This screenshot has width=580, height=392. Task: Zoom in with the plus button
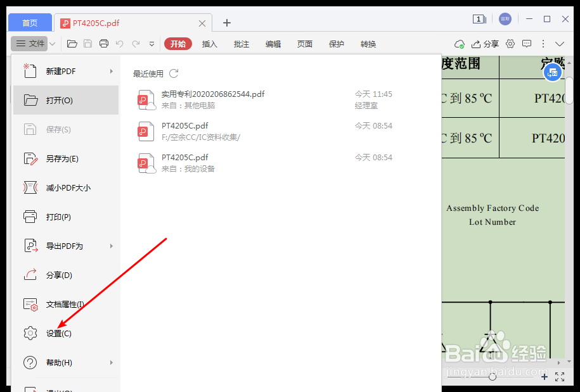pyautogui.click(x=544, y=377)
